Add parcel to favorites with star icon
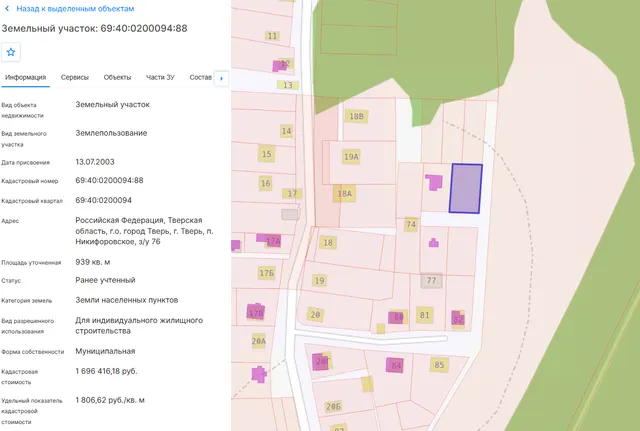 point(11,52)
